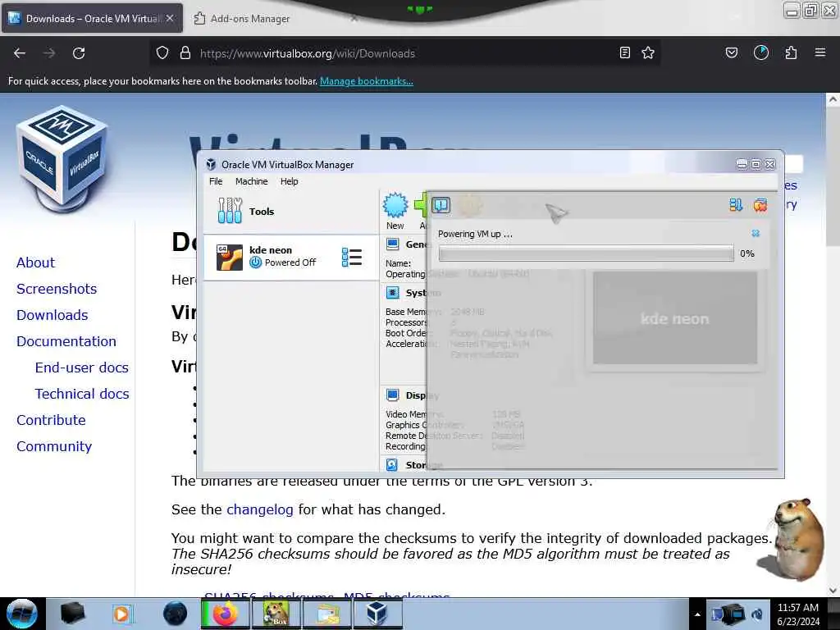This screenshot has height=630, width=840.
Task: Open the Extensions puzzle icon
Action: (791, 52)
